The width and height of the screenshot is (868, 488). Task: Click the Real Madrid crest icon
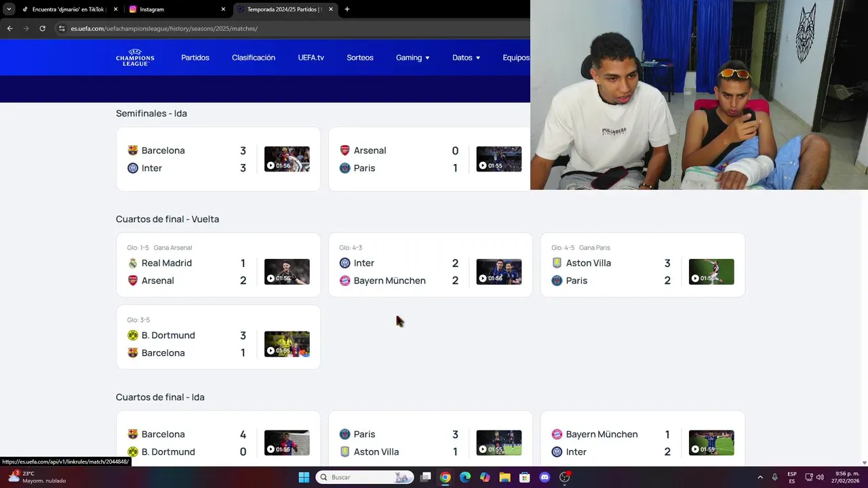[x=133, y=263]
